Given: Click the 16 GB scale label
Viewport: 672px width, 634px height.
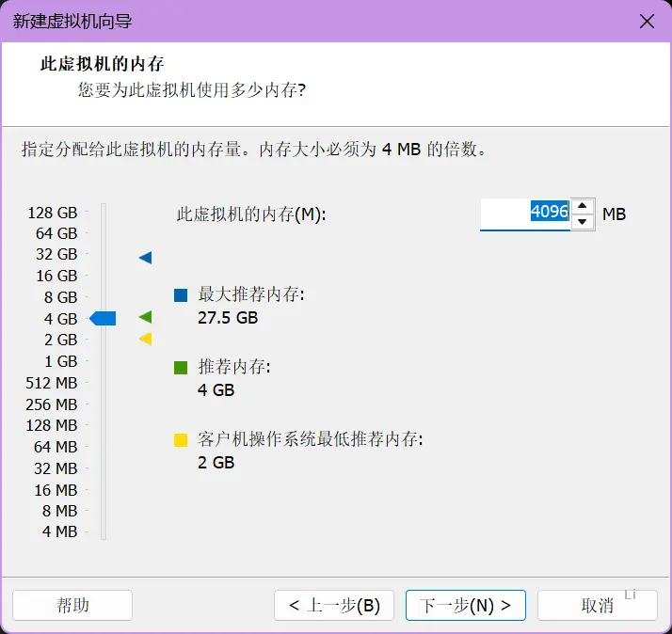Looking at the screenshot, I should [x=56, y=276].
